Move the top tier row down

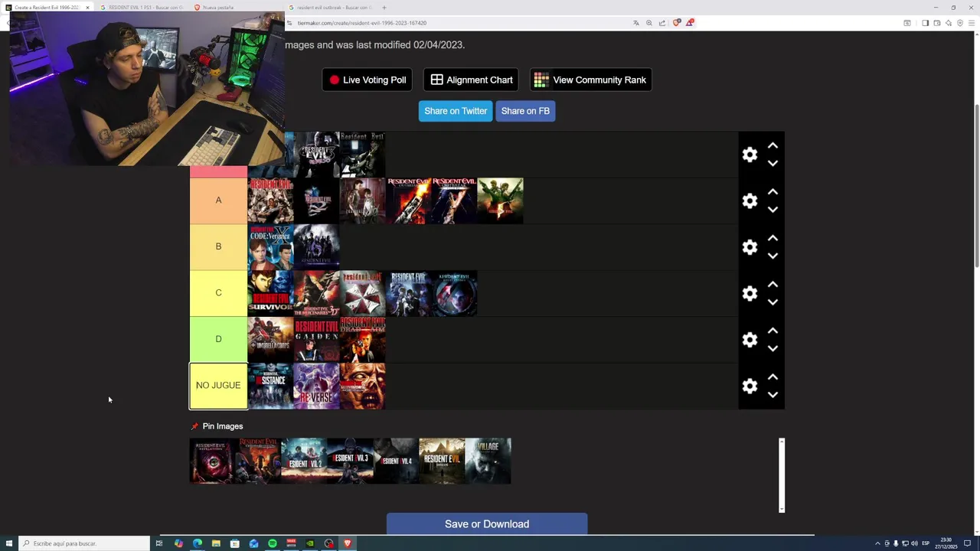(x=773, y=164)
